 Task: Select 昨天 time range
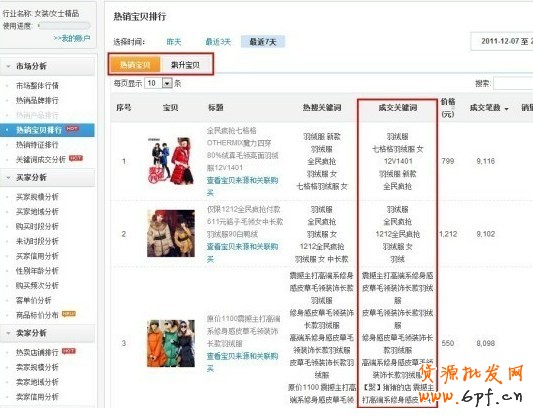click(174, 42)
